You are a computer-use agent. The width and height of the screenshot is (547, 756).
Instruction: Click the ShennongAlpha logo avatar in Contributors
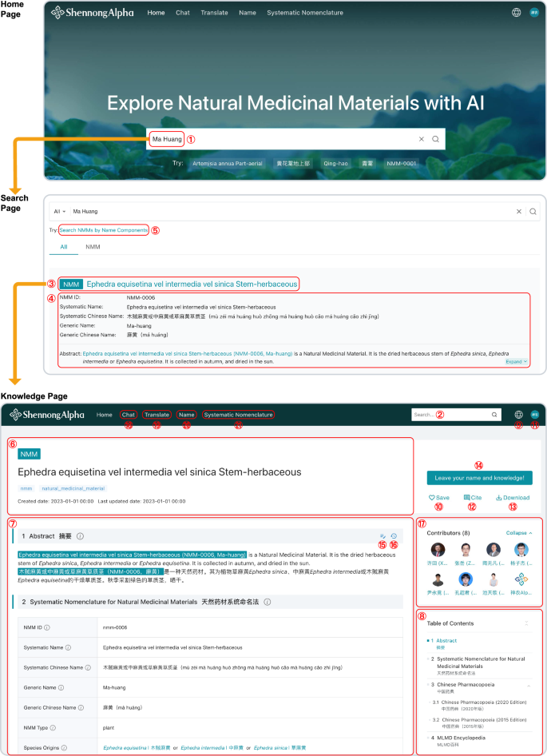click(x=521, y=579)
